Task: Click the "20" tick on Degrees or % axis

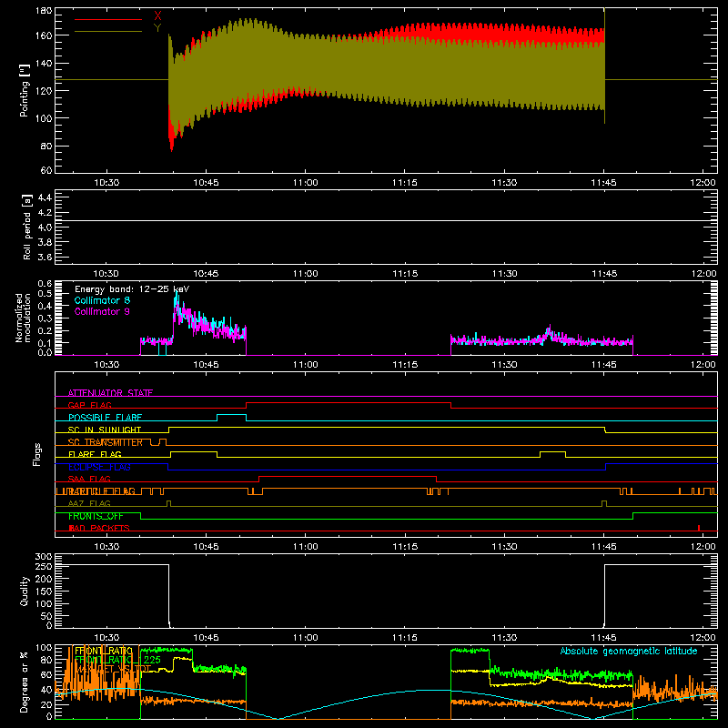Action: [x=46, y=704]
